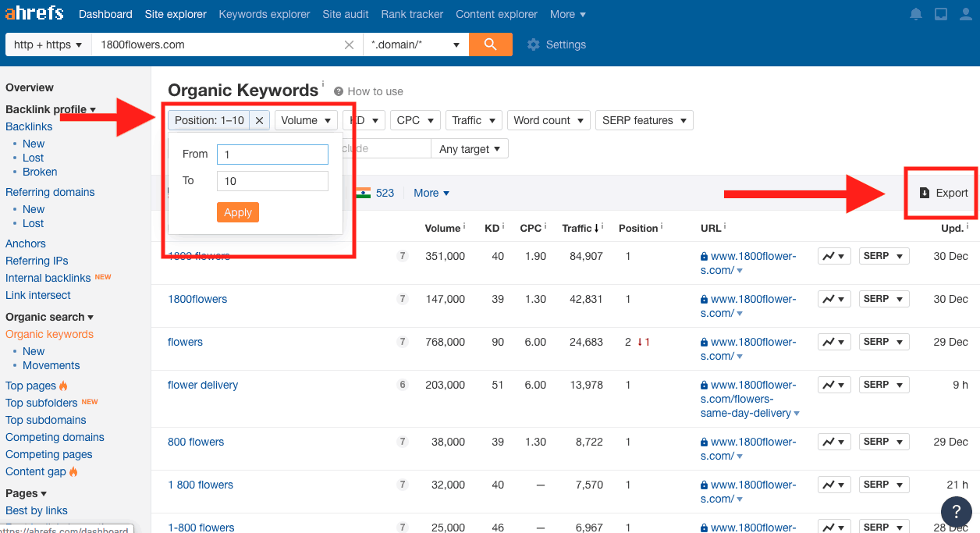The image size is (980, 533).
Task: Open Link intersect in sidebar
Action: tap(38, 295)
